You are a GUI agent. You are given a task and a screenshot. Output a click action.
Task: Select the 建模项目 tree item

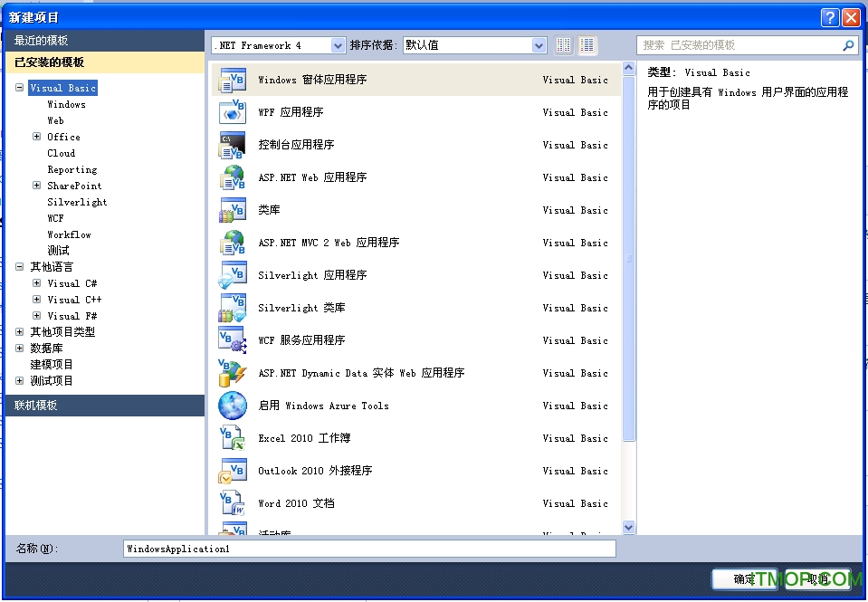52,365
